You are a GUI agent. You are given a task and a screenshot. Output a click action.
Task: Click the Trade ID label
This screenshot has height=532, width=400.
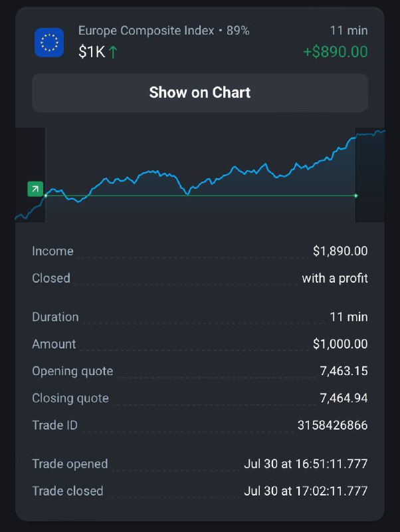click(x=54, y=425)
